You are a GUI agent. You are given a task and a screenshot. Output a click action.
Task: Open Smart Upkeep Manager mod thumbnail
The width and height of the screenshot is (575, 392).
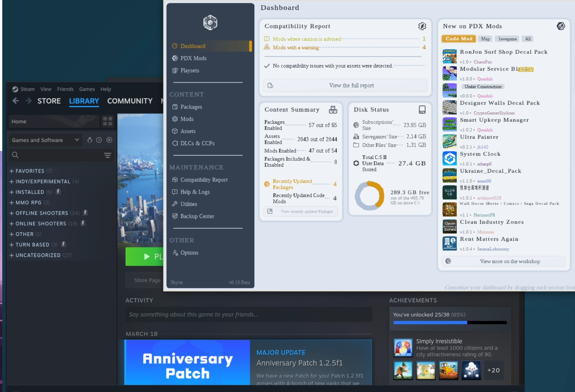[449, 124]
